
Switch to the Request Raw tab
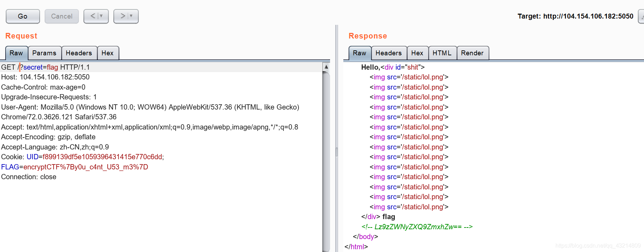(16, 53)
